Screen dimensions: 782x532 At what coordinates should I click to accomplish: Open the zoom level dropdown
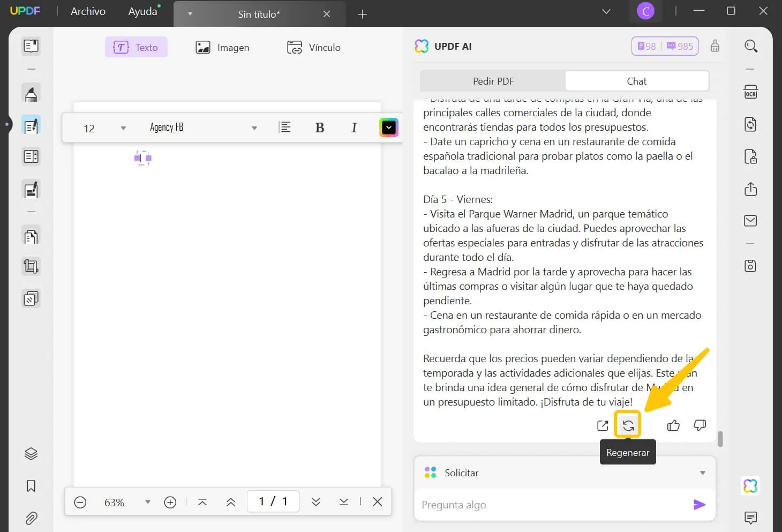point(147,502)
